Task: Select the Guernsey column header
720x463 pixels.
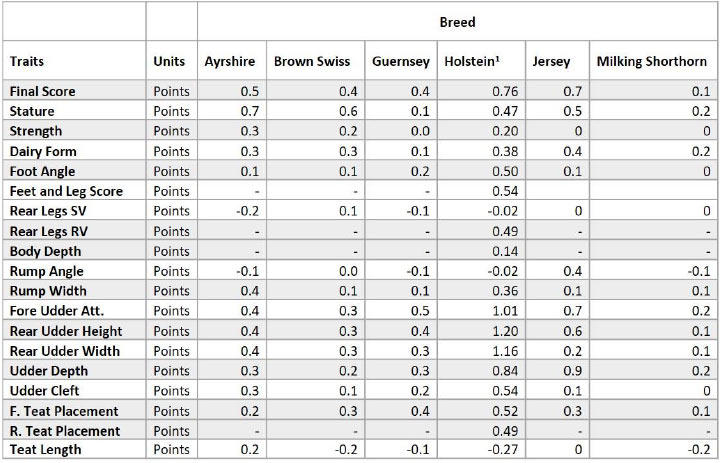Action: 401,62
